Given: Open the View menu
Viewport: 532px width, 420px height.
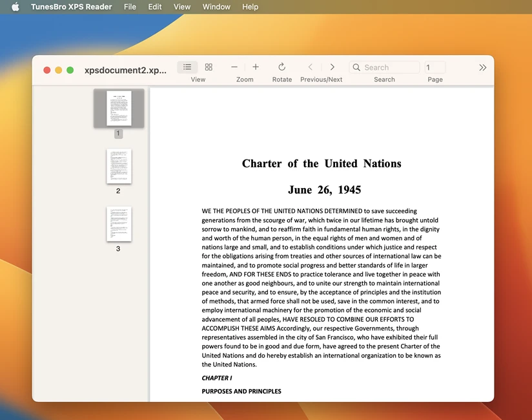Looking at the screenshot, I should (x=181, y=6).
